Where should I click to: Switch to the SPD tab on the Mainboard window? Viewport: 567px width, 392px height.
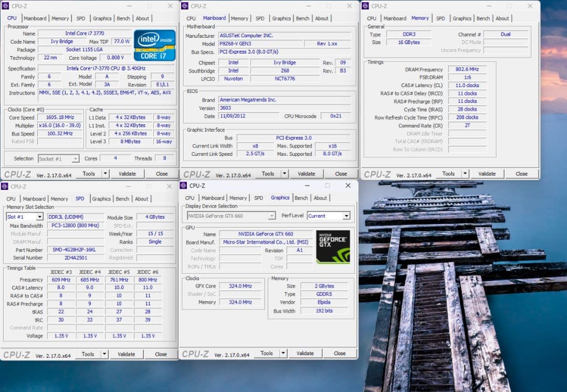click(x=260, y=18)
